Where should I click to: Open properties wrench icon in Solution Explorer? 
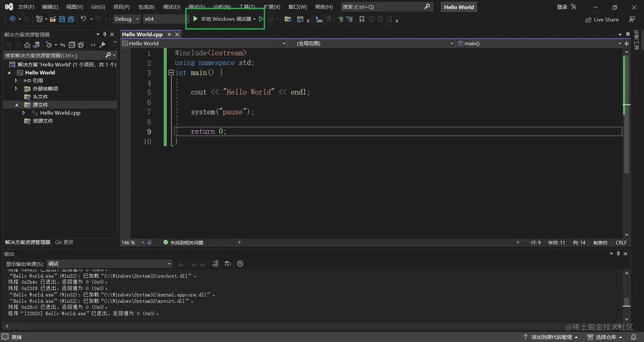(x=102, y=45)
